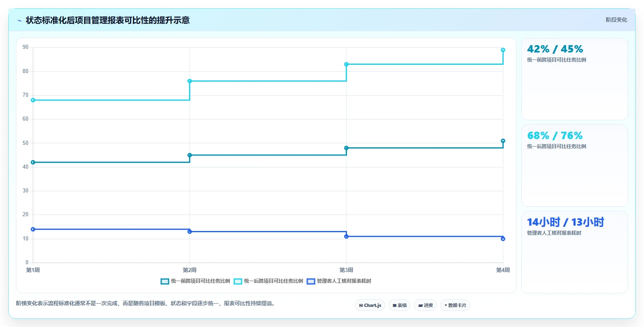Click the cyan legend color box for 统一后
644x327 pixels.
238,281
